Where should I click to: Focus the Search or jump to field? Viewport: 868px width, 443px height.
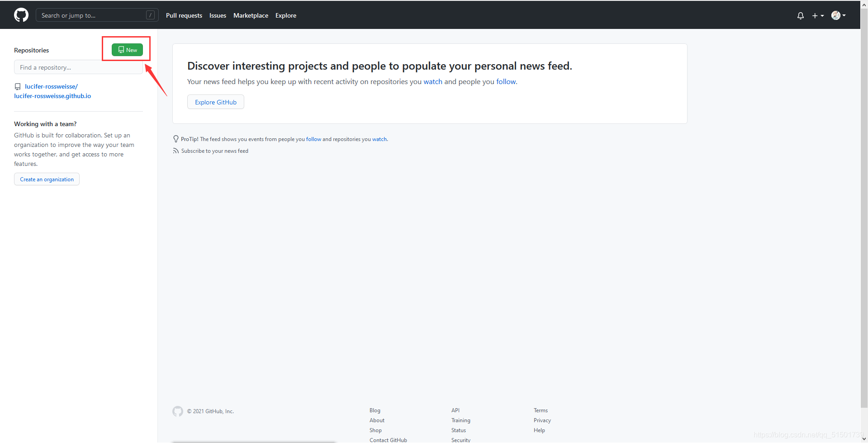97,15
